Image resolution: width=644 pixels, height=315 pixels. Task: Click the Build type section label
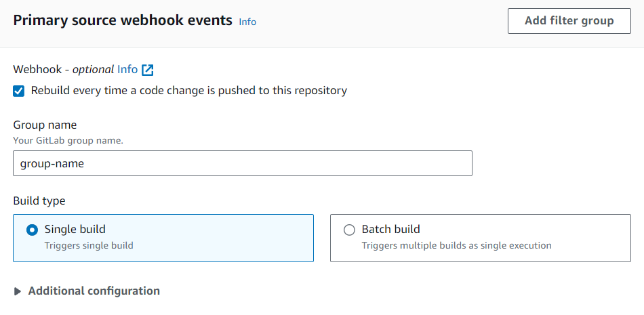pyautogui.click(x=39, y=201)
